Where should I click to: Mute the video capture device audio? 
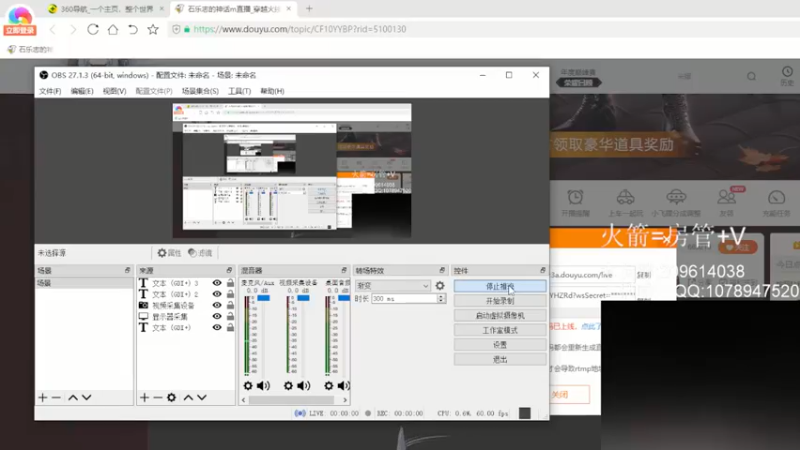(304, 386)
